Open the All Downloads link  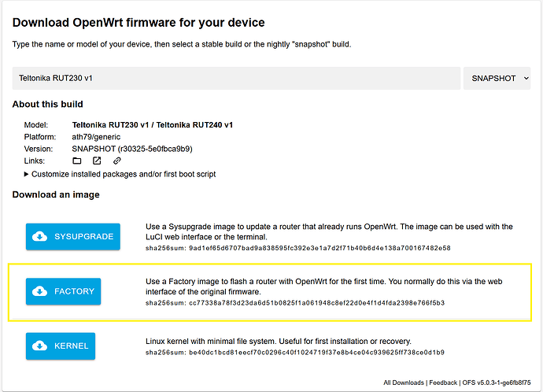click(x=403, y=383)
